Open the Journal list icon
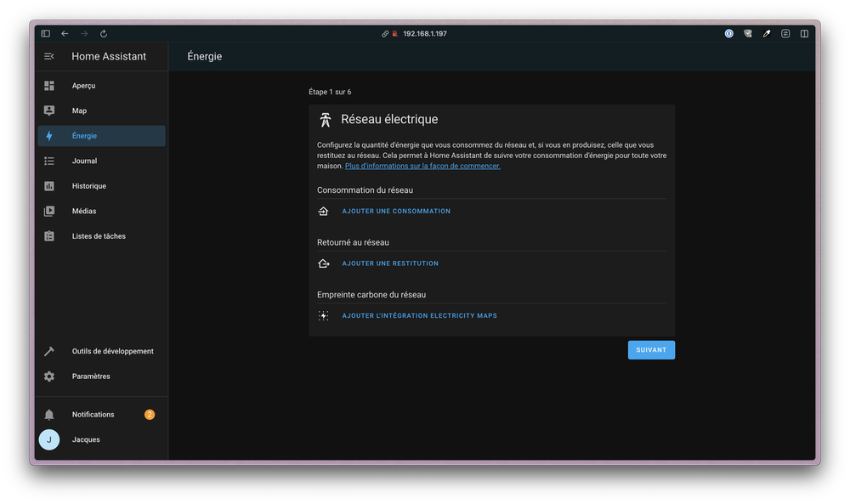 click(49, 161)
